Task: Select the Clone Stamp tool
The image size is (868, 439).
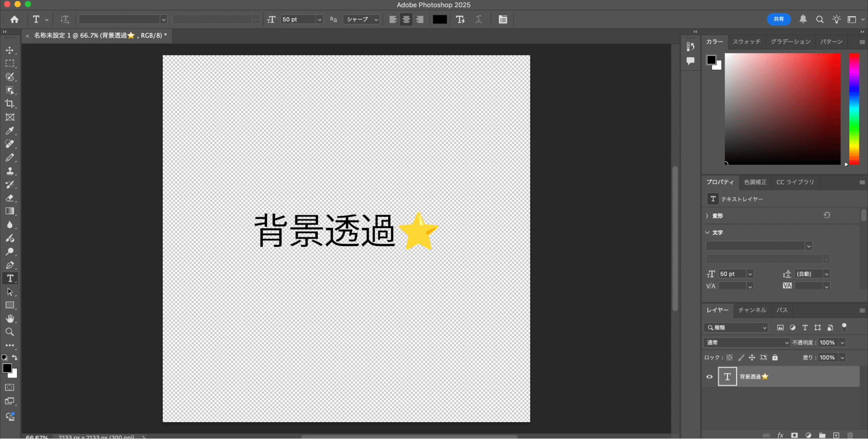Action: point(10,171)
